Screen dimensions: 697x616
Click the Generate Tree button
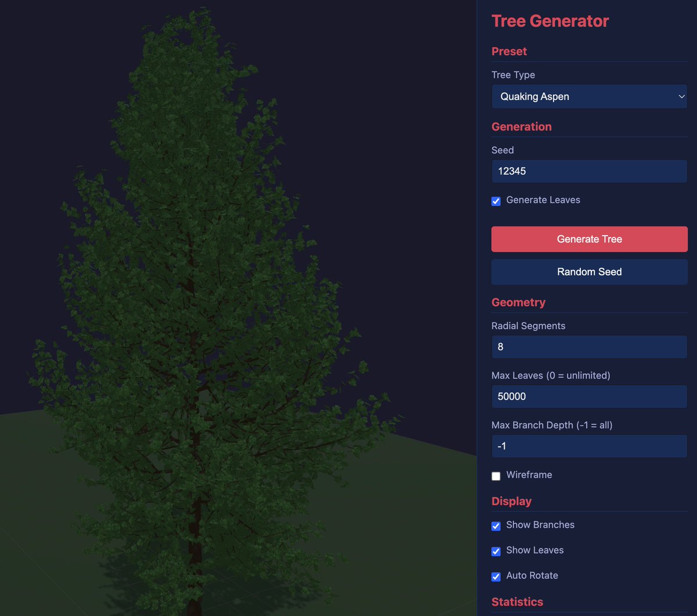pyautogui.click(x=590, y=239)
